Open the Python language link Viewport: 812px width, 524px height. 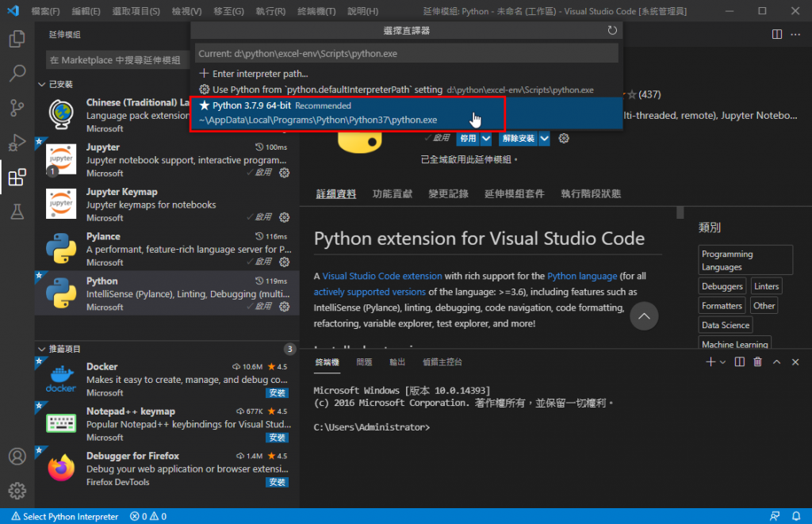point(582,276)
